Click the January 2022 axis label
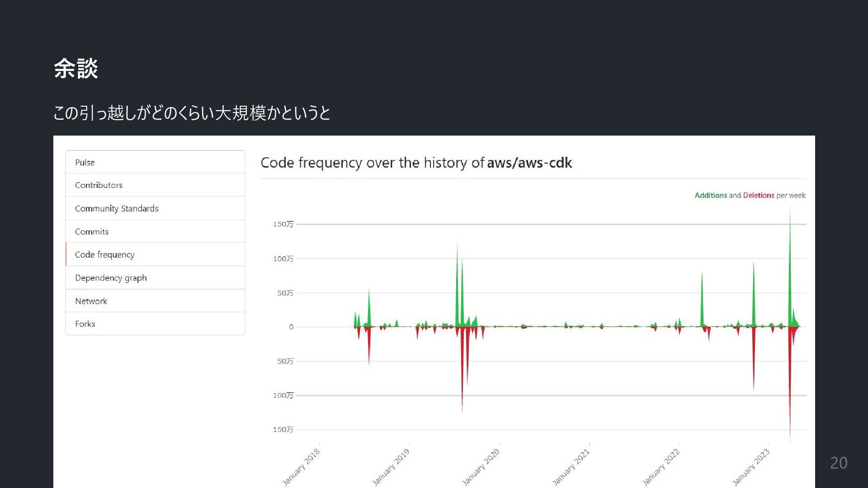 (661, 467)
